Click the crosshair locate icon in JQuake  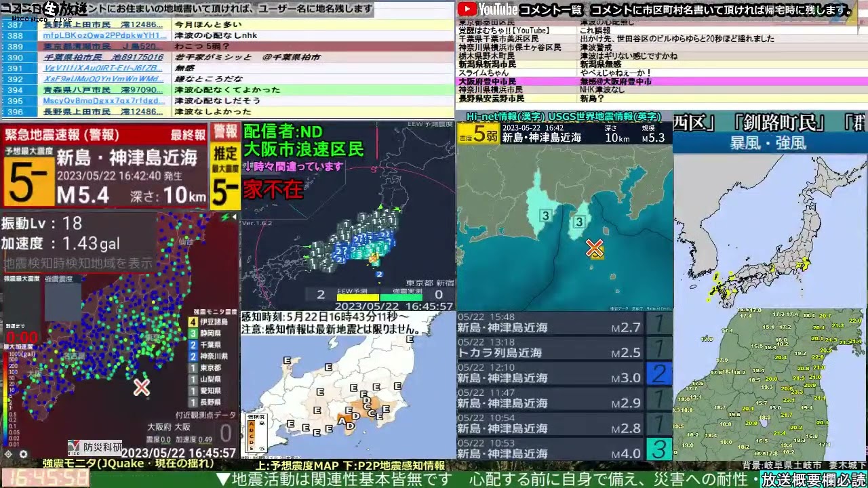click(8, 454)
